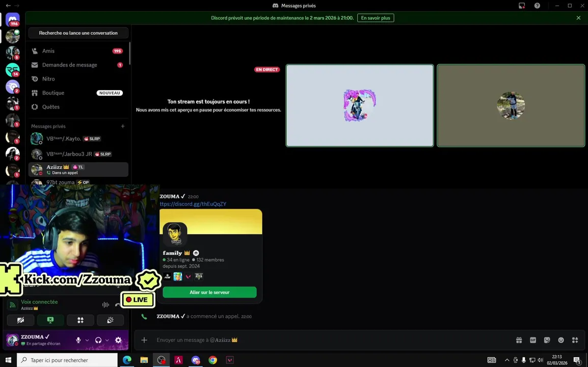Open chat with VBTeam/.Kayto.
This screenshot has width=588, height=367.
pyautogui.click(x=78, y=139)
